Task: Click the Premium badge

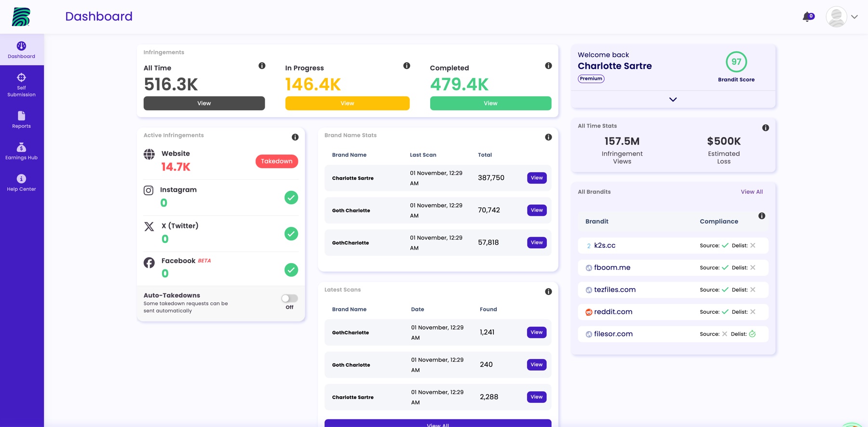Action: click(x=591, y=79)
